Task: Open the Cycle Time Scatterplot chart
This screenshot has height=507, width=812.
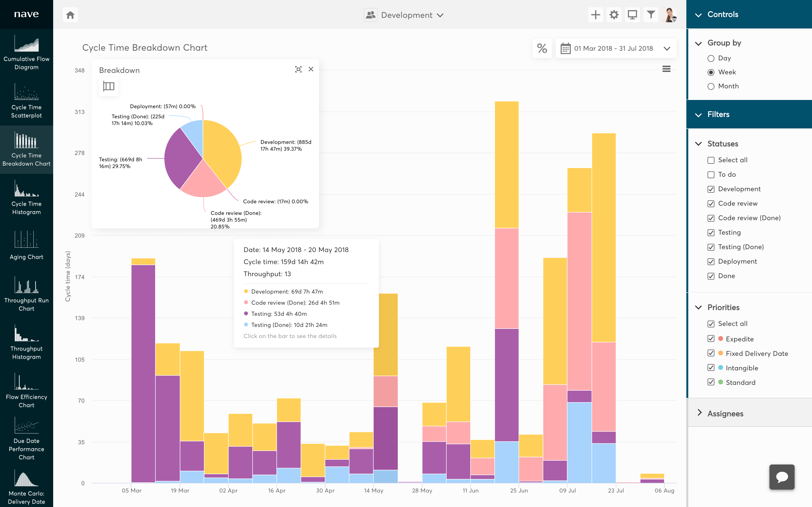Action: pos(27,101)
